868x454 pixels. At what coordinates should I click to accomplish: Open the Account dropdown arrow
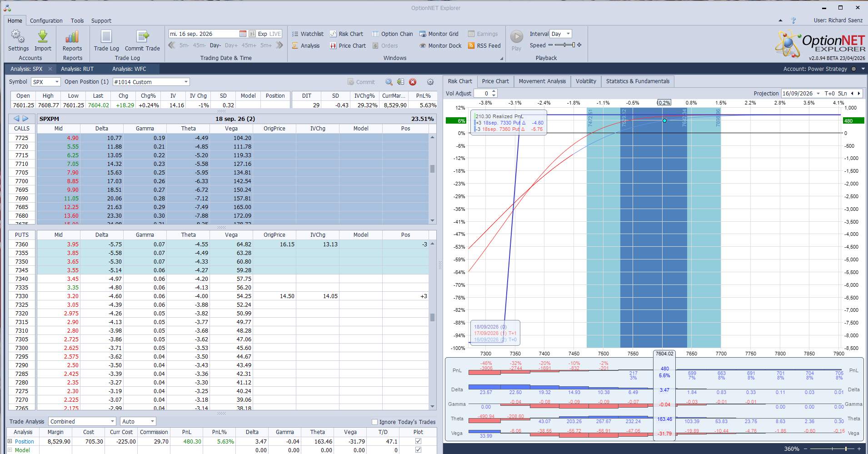(x=863, y=69)
